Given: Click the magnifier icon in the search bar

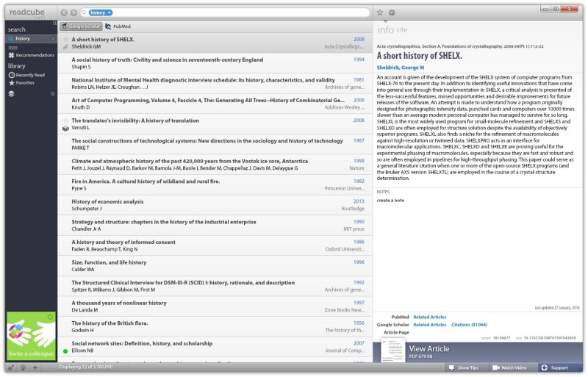Looking at the screenshot, I should coord(84,12).
